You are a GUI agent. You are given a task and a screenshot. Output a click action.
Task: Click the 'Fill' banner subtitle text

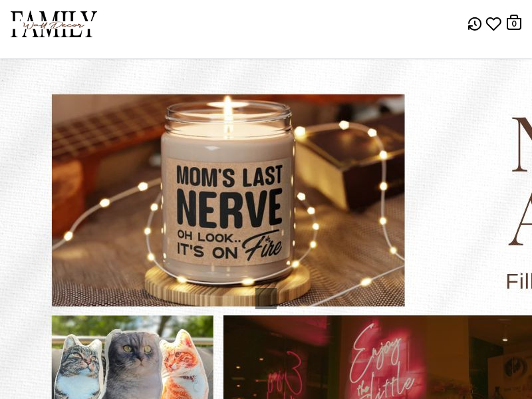pos(519,281)
